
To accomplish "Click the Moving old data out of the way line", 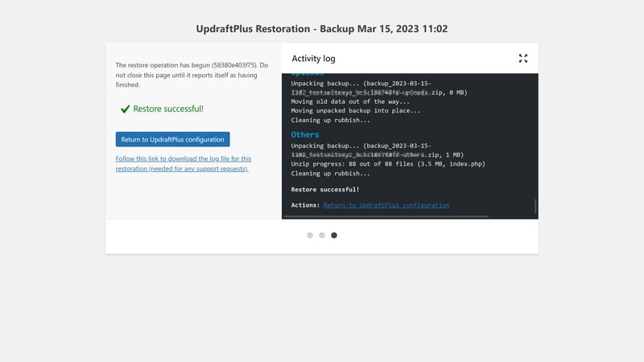I will coord(350,101).
